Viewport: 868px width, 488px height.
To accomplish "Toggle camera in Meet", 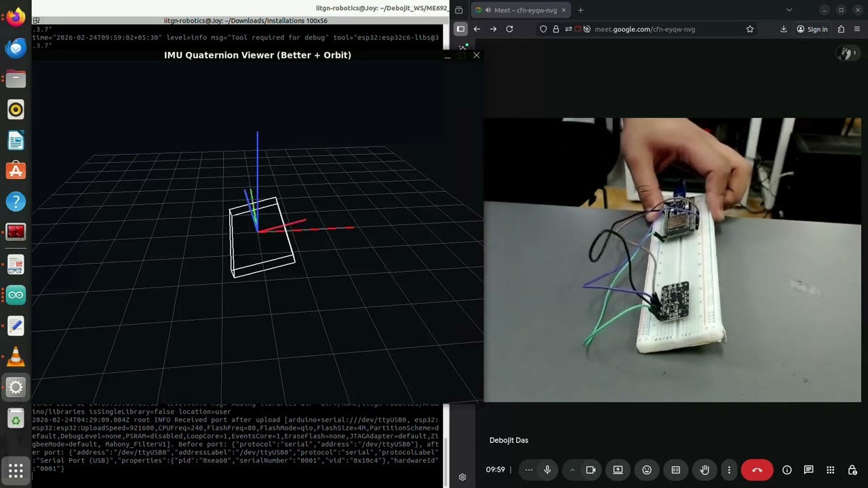I will 591,470.
